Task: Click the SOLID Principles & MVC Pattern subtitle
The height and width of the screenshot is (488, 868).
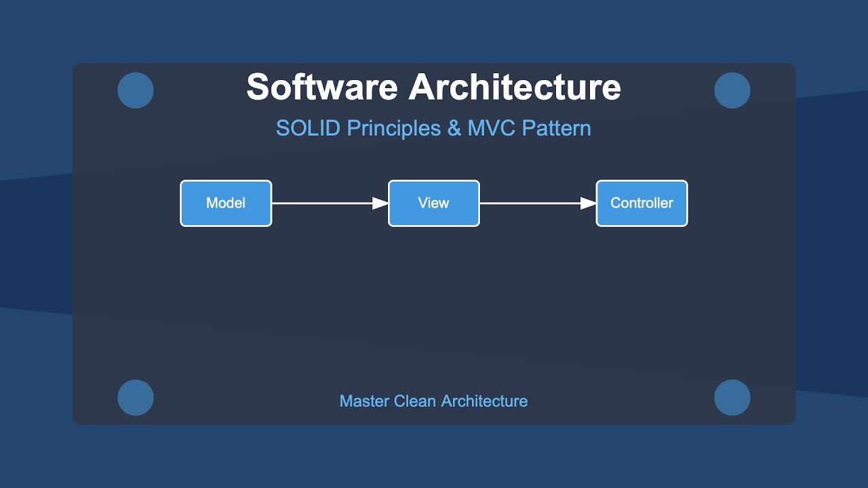Action: 433,128
